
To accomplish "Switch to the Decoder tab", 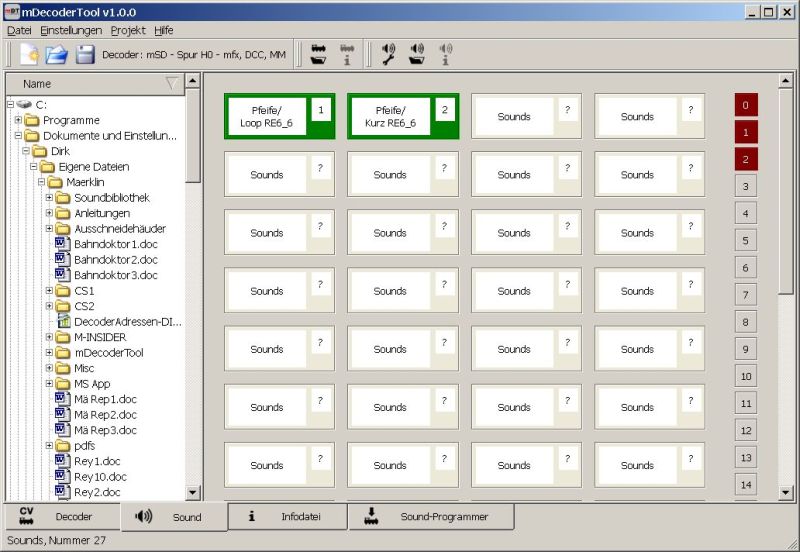I will point(62,516).
